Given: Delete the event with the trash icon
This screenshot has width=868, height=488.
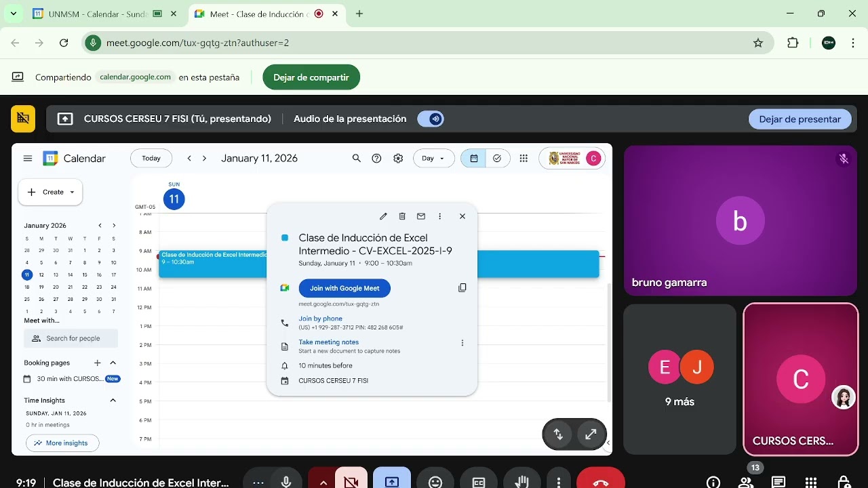Looking at the screenshot, I should [402, 216].
